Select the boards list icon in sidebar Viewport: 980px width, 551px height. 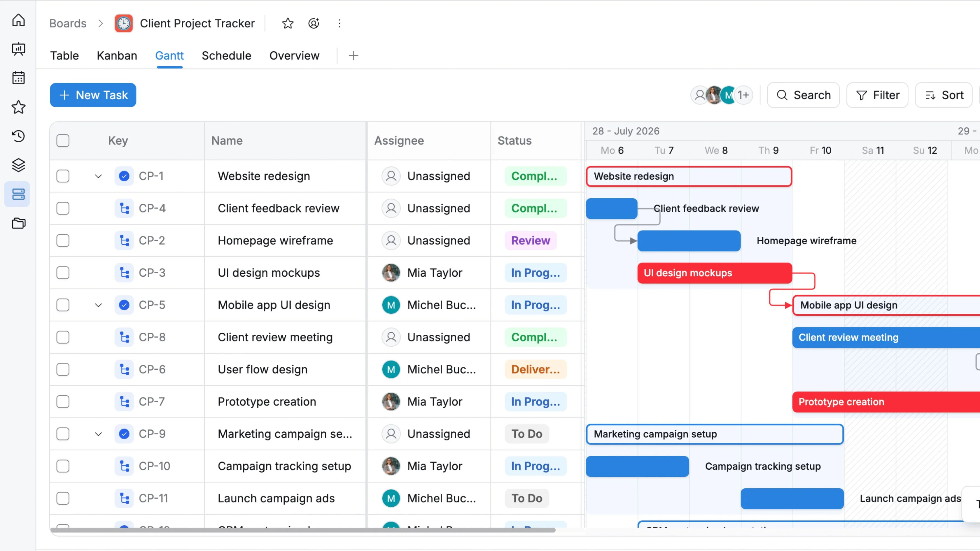click(18, 194)
